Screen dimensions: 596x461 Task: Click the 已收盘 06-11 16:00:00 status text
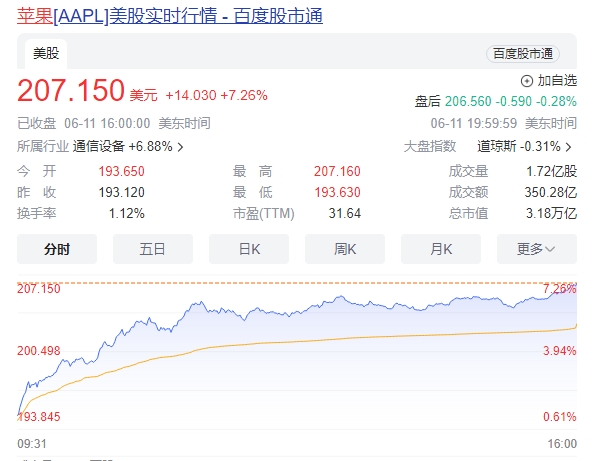pos(84,123)
